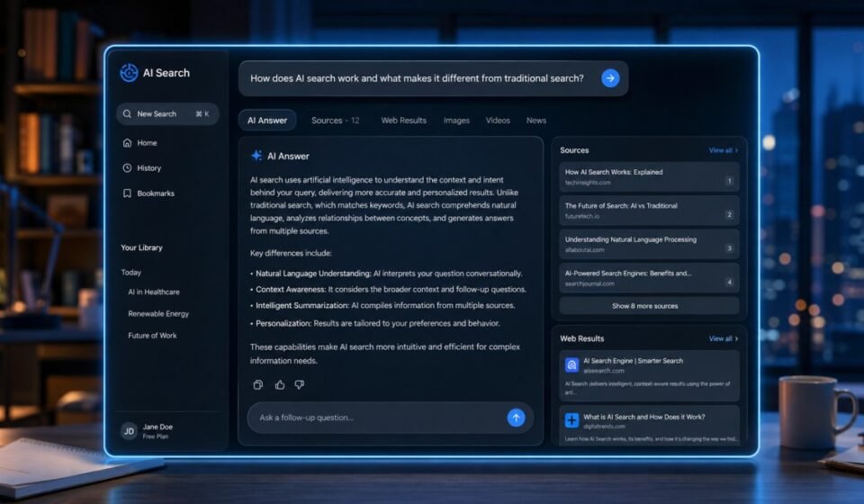Open Renewable Energy from the library
This screenshot has height=504, width=864.
click(158, 313)
